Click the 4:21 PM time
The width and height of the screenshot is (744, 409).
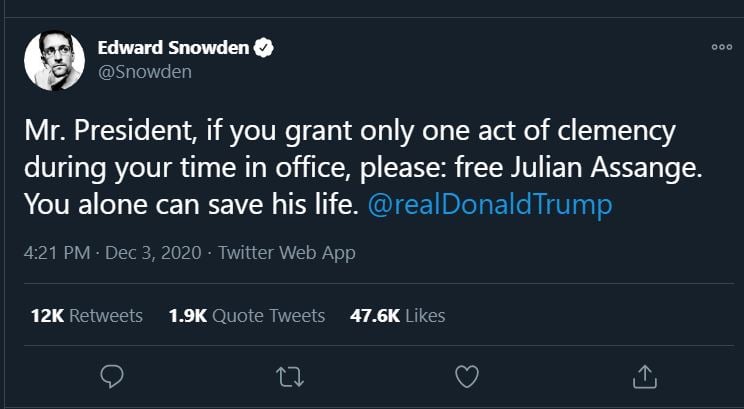click(x=55, y=253)
